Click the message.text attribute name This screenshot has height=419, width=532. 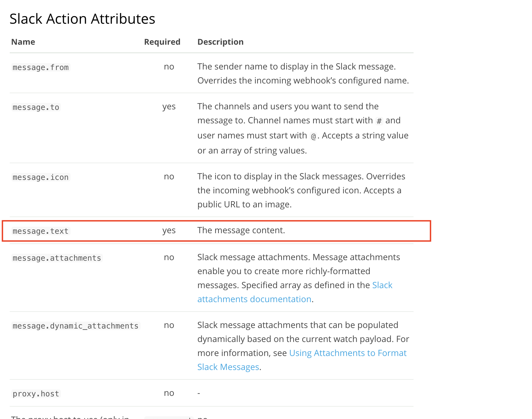(x=41, y=231)
